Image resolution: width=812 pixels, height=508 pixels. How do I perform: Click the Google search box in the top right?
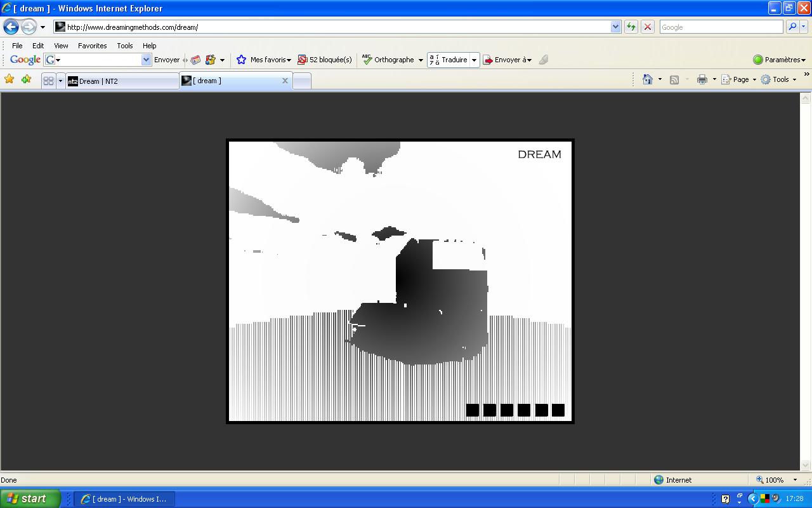(721, 27)
